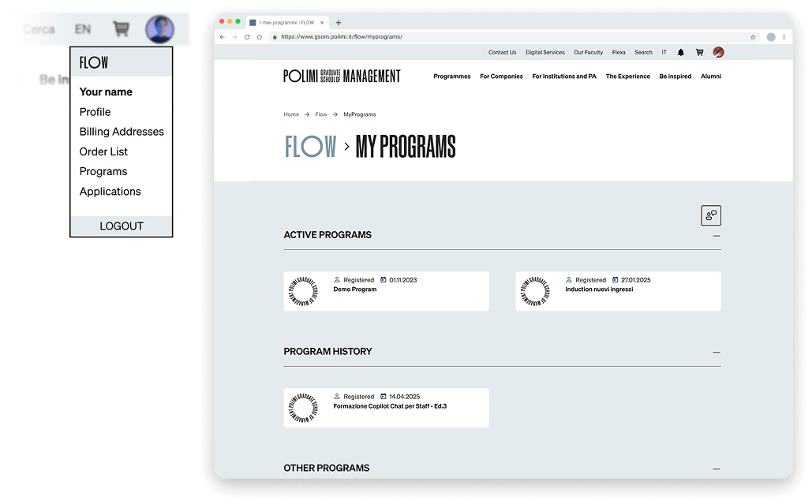The image size is (812, 504).
Task: Select Order List in user menu
Action: tap(103, 151)
